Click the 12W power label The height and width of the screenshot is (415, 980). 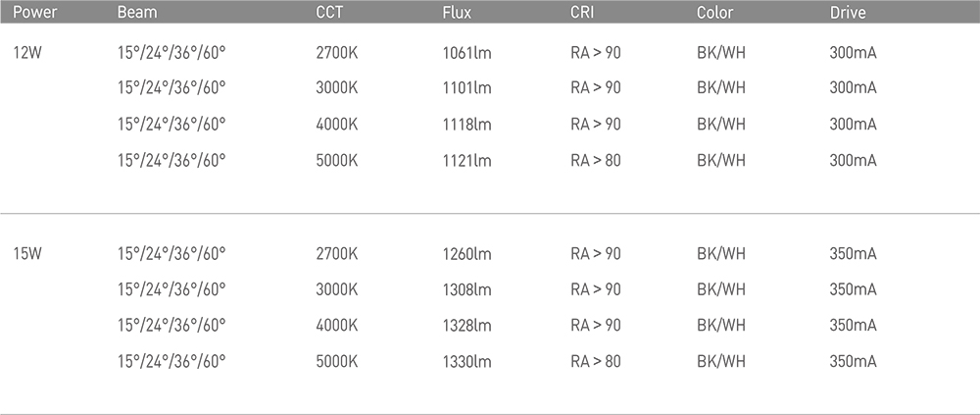(x=27, y=53)
